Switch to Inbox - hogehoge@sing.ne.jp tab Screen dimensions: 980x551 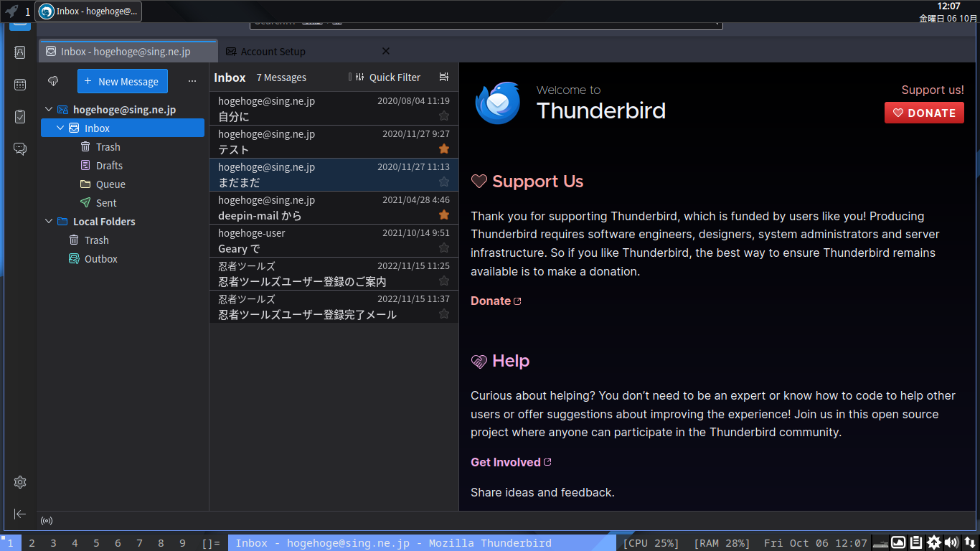pyautogui.click(x=128, y=52)
